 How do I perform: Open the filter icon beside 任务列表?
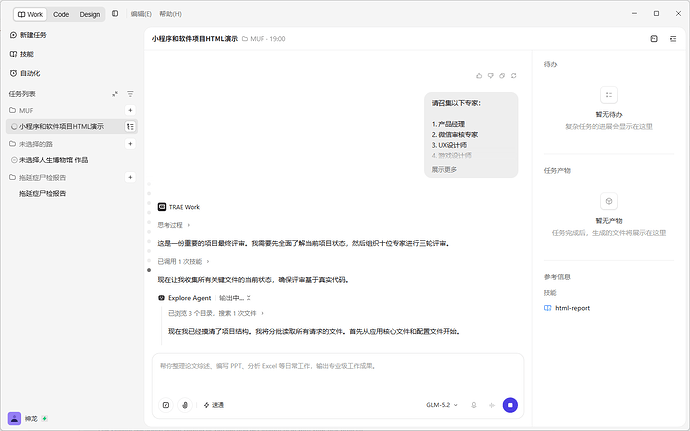[x=130, y=94]
